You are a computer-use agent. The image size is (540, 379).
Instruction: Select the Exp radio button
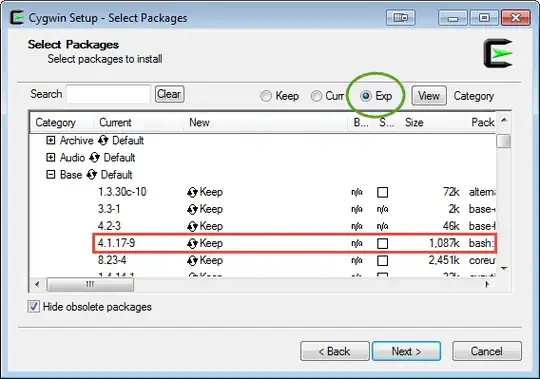point(366,96)
